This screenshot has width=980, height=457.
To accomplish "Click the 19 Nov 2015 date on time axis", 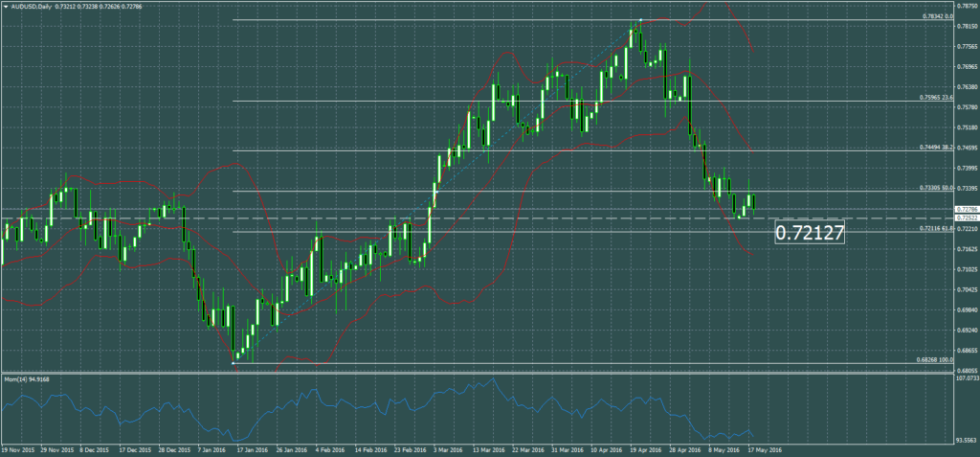I will pyautogui.click(x=18, y=448).
